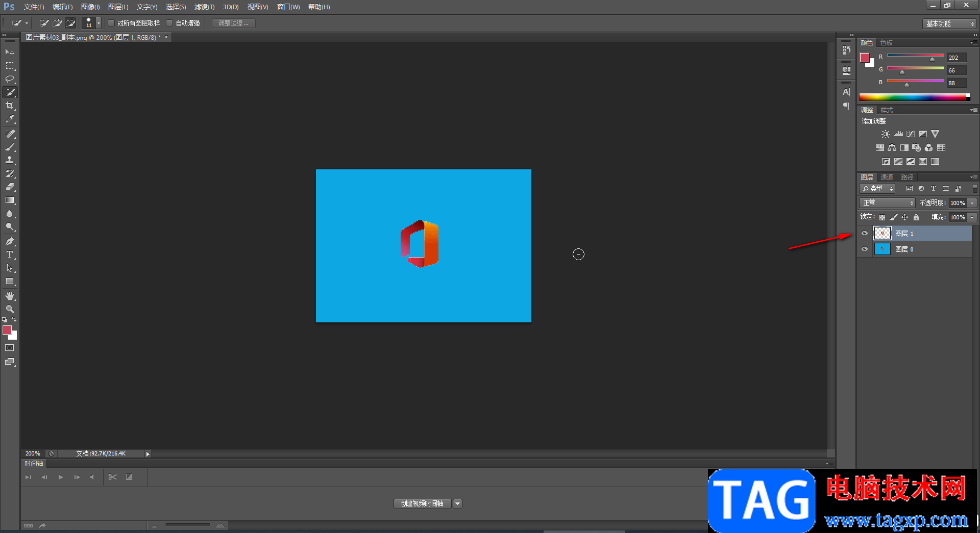Screen dimensions: 980x533
Task: Select the Eyedropper tool
Action: click(x=10, y=119)
